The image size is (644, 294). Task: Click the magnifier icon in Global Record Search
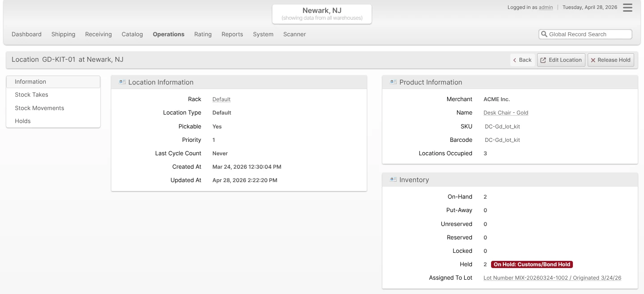coord(544,34)
